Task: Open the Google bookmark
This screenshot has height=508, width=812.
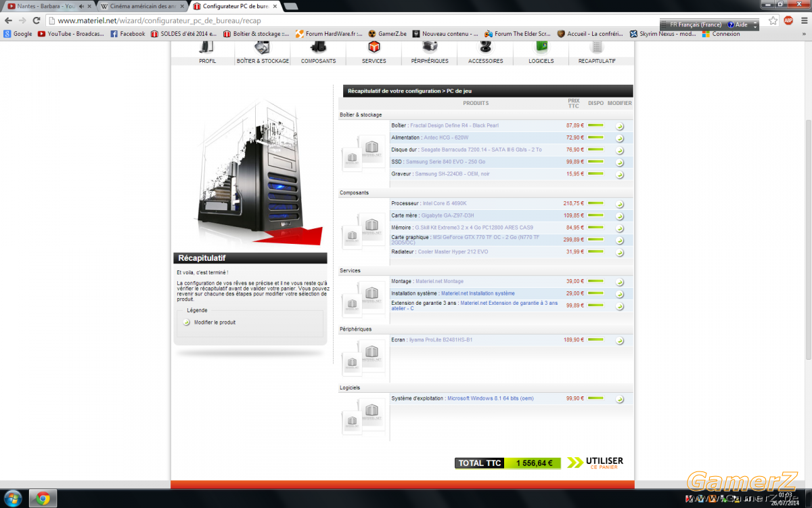Action: point(18,33)
